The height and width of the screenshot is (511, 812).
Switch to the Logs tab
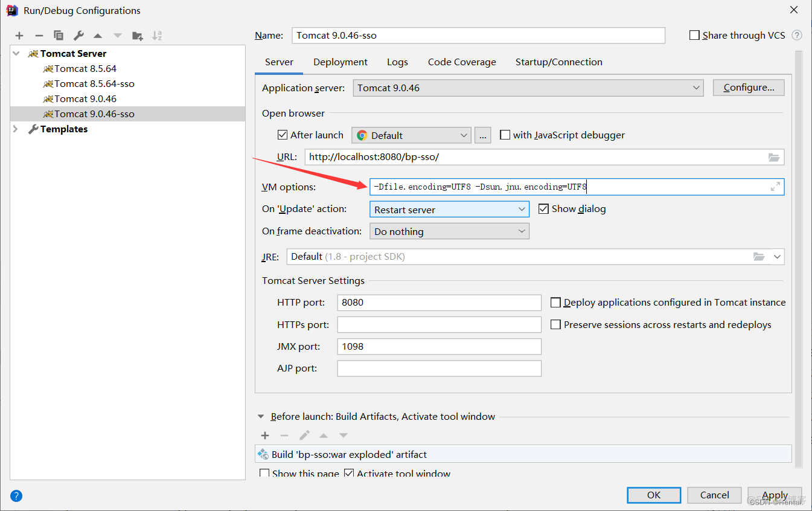coord(397,62)
